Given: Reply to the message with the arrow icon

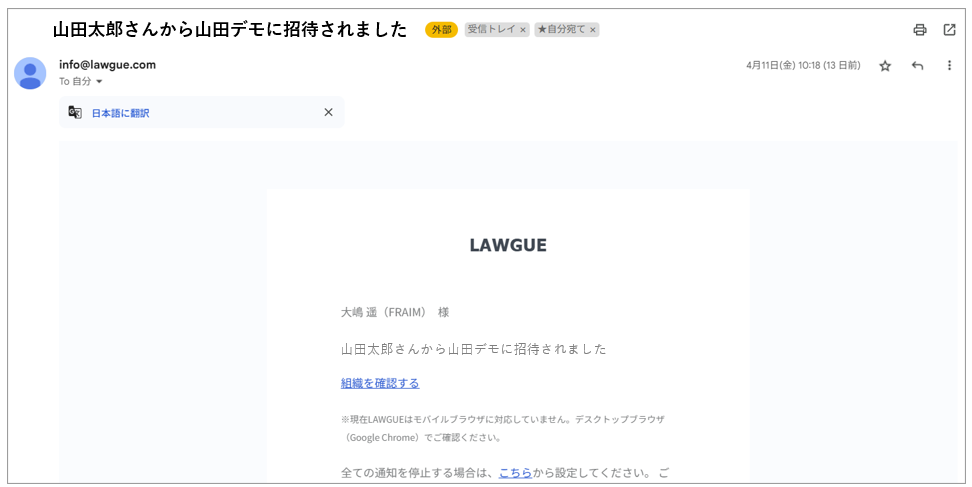Looking at the screenshot, I should (917, 66).
